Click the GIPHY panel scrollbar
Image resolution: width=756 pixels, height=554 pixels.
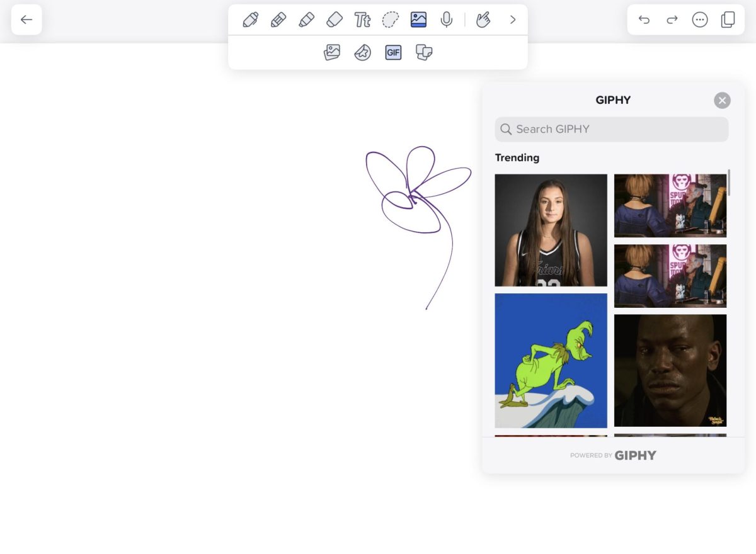[x=730, y=183]
